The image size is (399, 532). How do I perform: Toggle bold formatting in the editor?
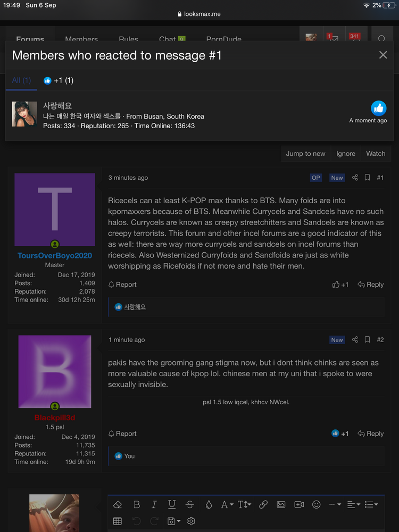coord(137,504)
